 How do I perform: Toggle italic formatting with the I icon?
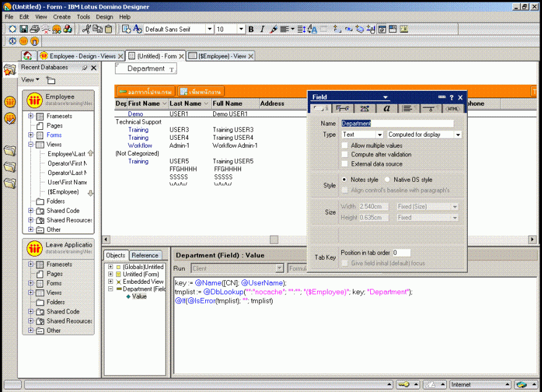[263, 30]
